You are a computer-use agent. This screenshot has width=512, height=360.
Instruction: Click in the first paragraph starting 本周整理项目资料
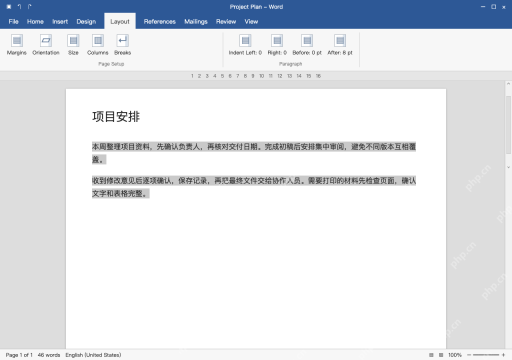pos(254,153)
